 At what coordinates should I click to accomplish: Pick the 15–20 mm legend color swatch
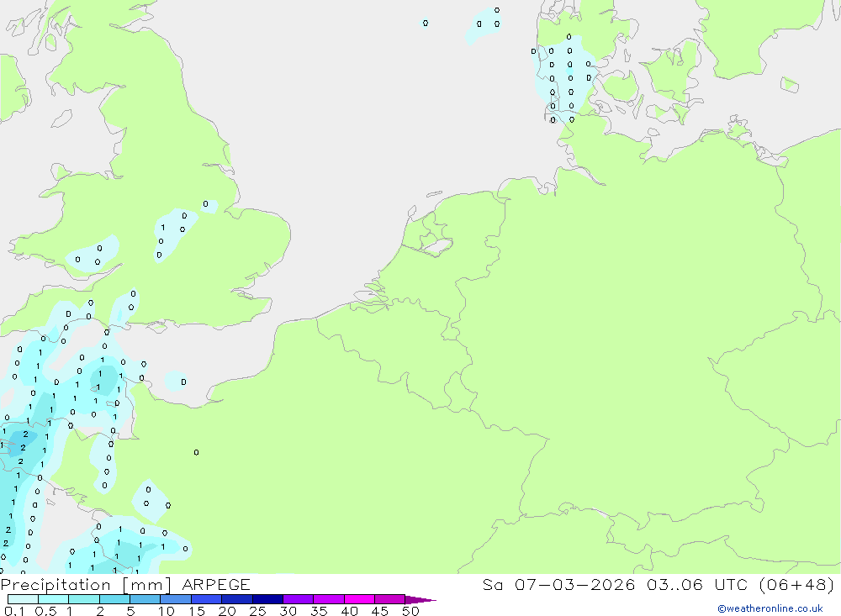point(207,599)
